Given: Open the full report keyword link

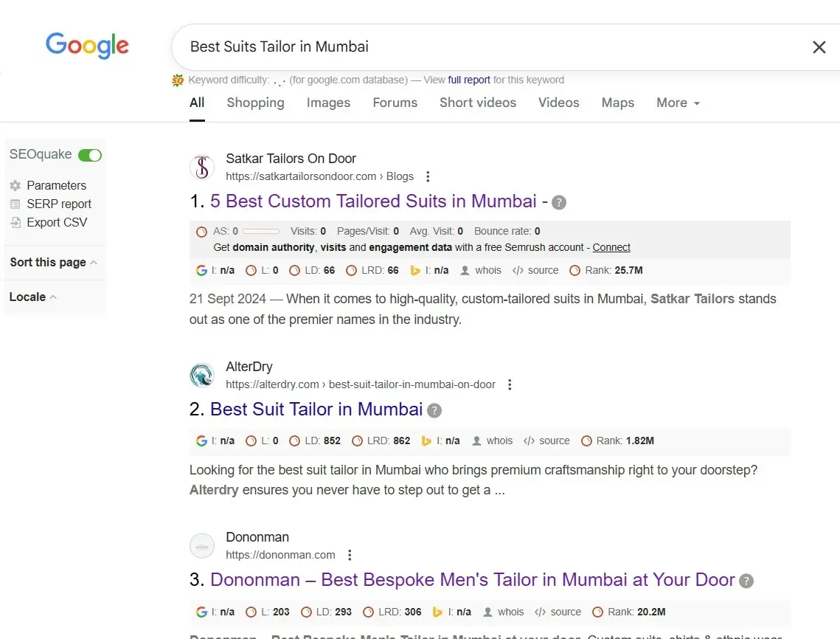Looking at the screenshot, I should pyautogui.click(x=468, y=80).
